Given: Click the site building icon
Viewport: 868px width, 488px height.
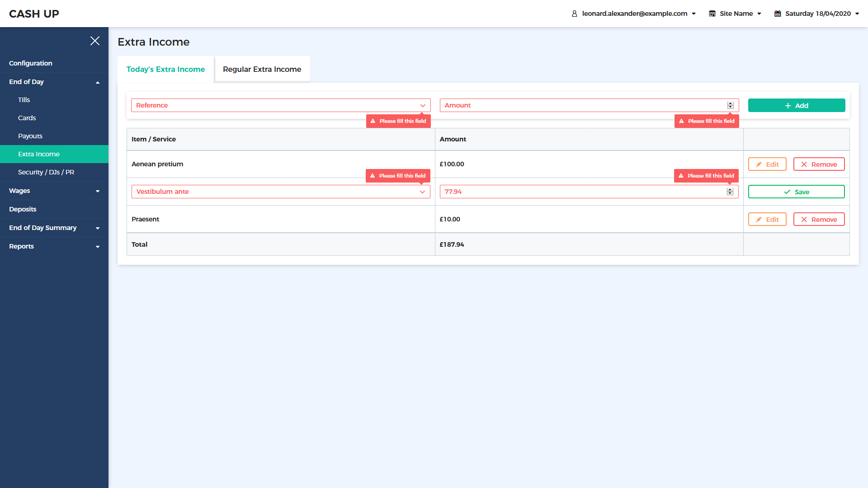Looking at the screenshot, I should 712,14.
